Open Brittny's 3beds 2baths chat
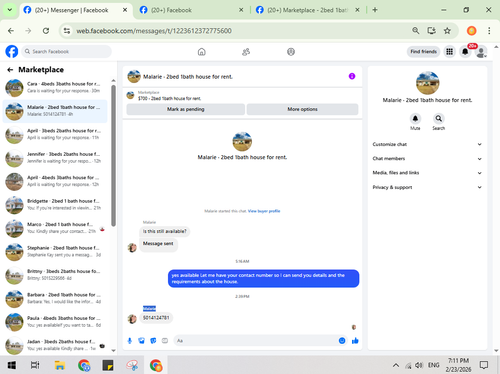 coord(55,275)
